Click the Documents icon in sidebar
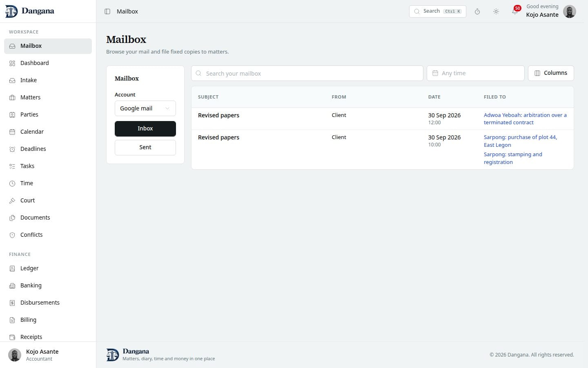The image size is (588, 368). tap(12, 218)
